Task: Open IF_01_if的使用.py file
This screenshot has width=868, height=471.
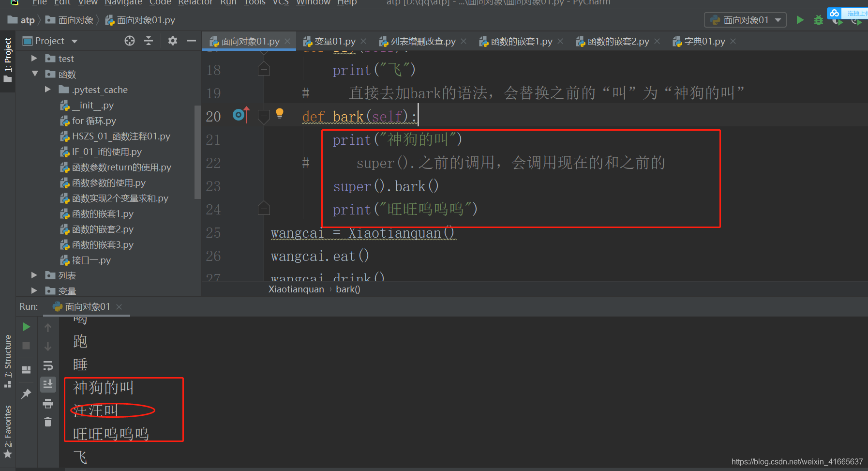Action: point(101,152)
